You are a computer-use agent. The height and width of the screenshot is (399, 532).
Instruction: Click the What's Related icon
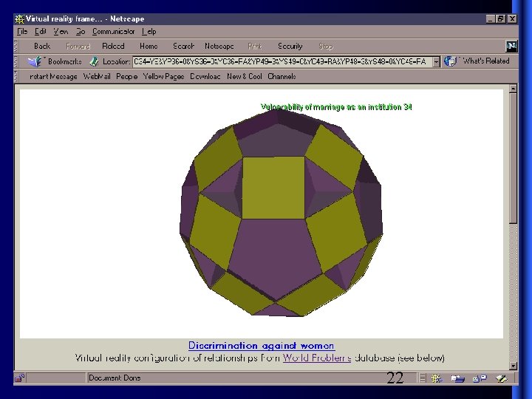coord(450,61)
